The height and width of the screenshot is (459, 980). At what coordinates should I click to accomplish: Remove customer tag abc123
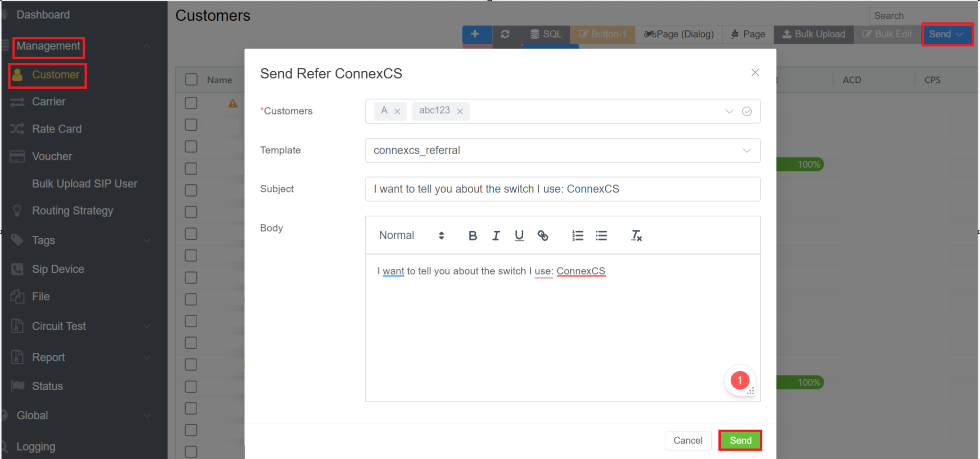460,111
